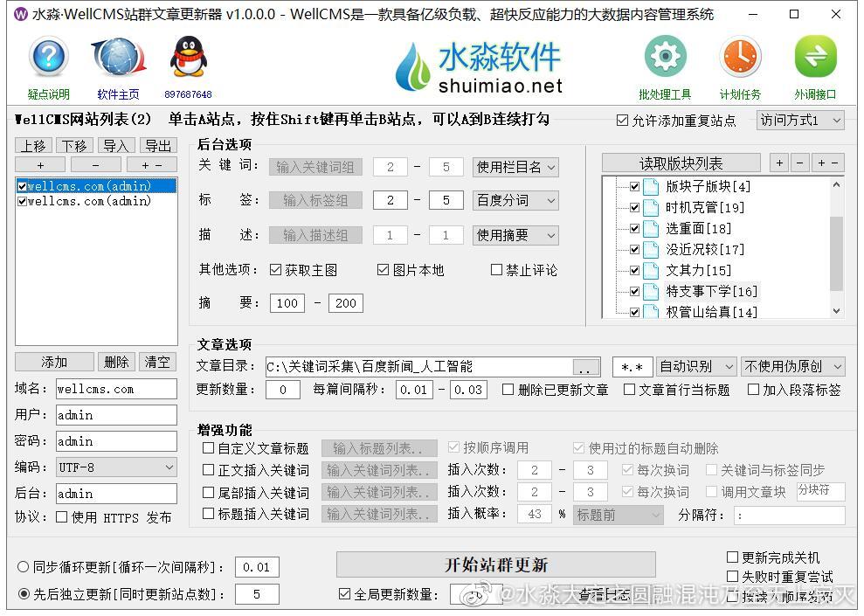The height and width of the screenshot is (616, 864).
Task: Click the 删除 site button
Action: click(116, 362)
